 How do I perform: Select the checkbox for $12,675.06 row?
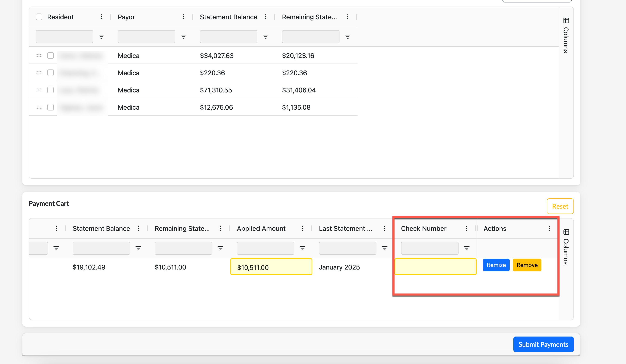point(50,107)
